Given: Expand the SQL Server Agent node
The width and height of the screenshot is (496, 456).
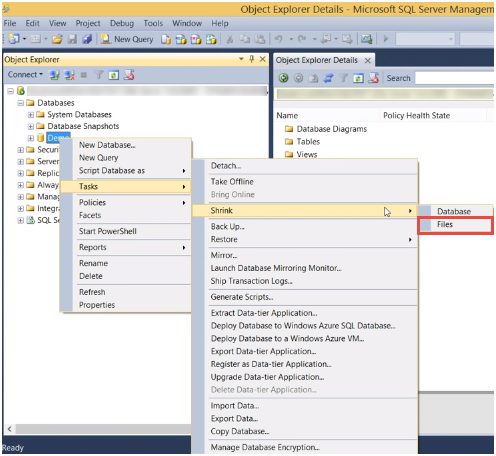Looking at the screenshot, I should [21, 220].
